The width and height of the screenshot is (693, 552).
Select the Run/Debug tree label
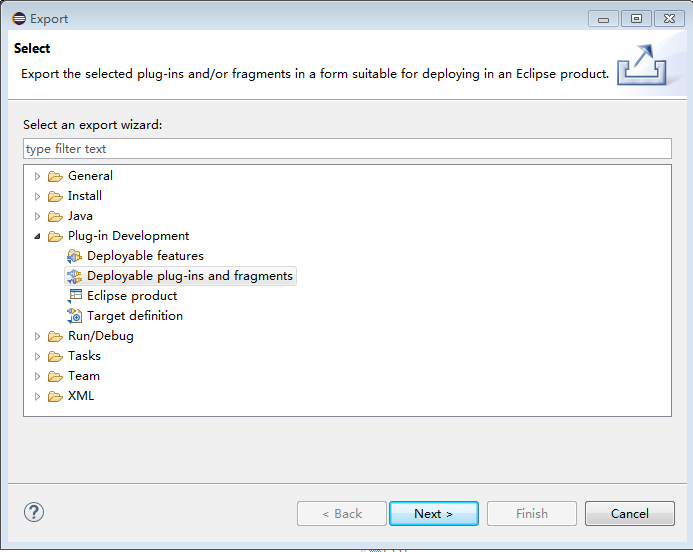100,336
